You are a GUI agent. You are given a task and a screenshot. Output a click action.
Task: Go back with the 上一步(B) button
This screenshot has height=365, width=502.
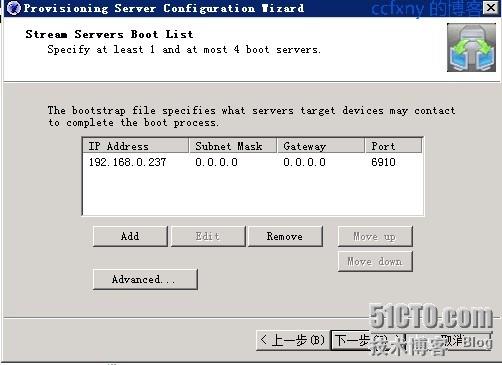coord(293,340)
